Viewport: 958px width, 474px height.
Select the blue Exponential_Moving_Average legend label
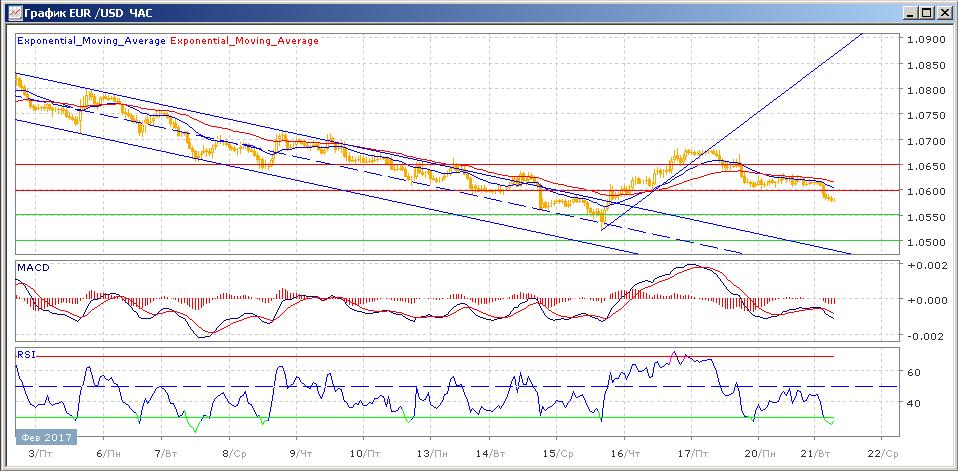point(92,41)
